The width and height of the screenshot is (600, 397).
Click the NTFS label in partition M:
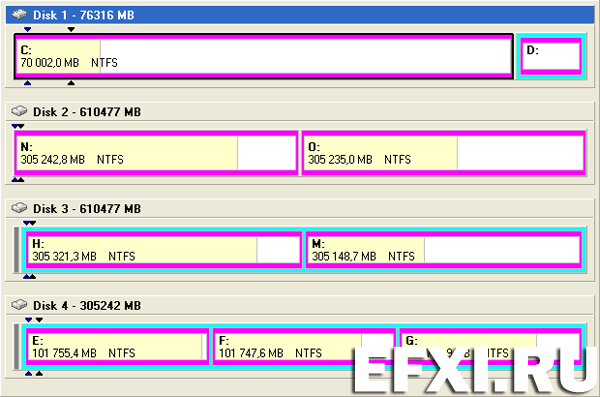[x=401, y=256]
